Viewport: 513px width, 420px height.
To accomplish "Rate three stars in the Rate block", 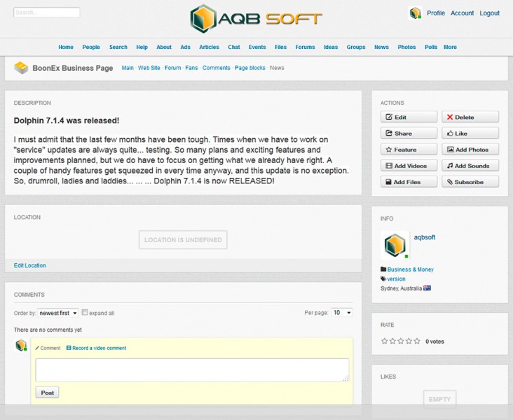I will click(401, 341).
